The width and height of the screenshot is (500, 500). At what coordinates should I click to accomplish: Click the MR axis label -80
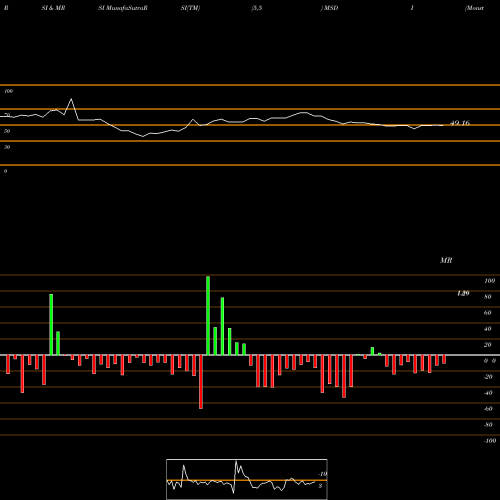point(488,425)
